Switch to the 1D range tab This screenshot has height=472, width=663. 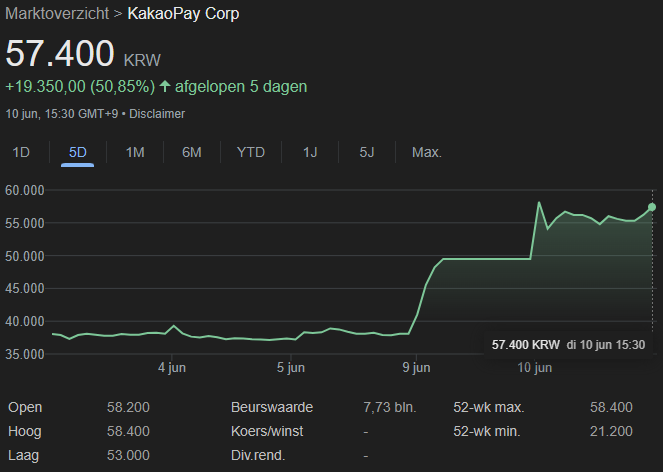pyautogui.click(x=21, y=152)
